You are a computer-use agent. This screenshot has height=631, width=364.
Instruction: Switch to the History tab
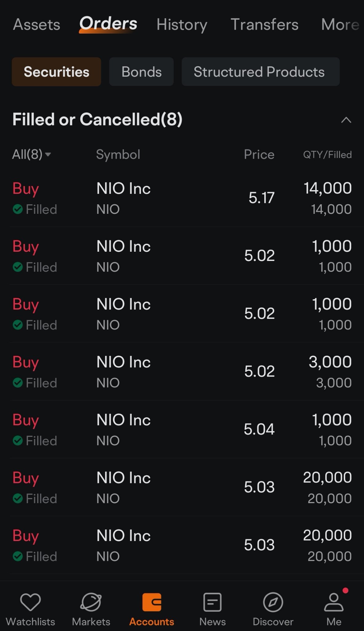click(182, 25)
